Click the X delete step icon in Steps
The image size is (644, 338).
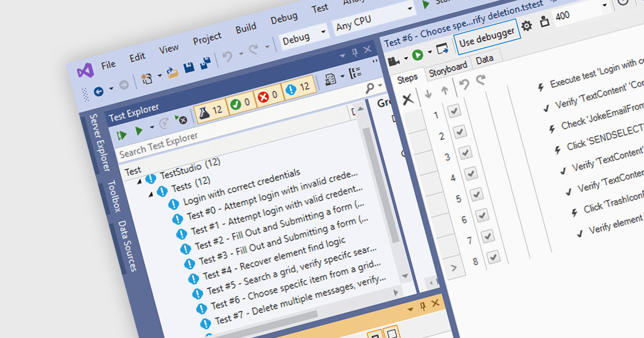[x=408, y=99]
